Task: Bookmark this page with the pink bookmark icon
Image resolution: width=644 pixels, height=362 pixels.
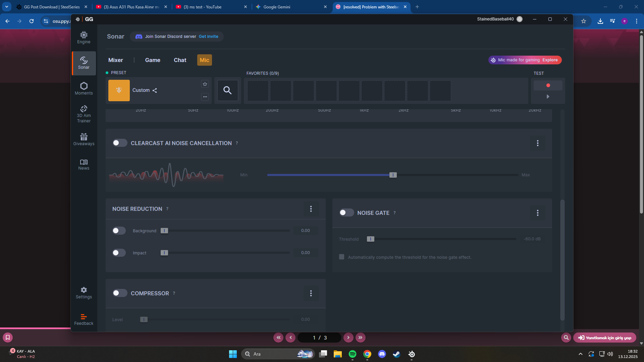Action: tap(8, 338)
